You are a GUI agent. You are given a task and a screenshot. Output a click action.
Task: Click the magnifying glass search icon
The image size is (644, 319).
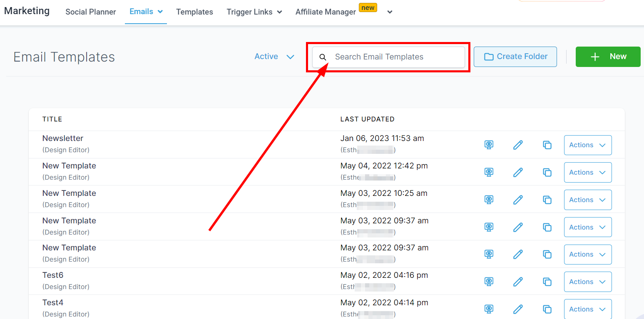click(323, 57)
